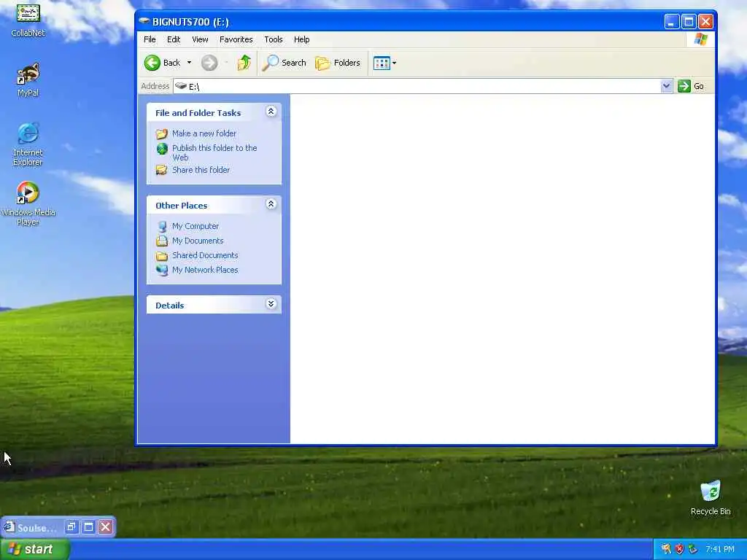
Task: Select the Recycle Bin desktop icon
Action: click(x=711, y=498)
